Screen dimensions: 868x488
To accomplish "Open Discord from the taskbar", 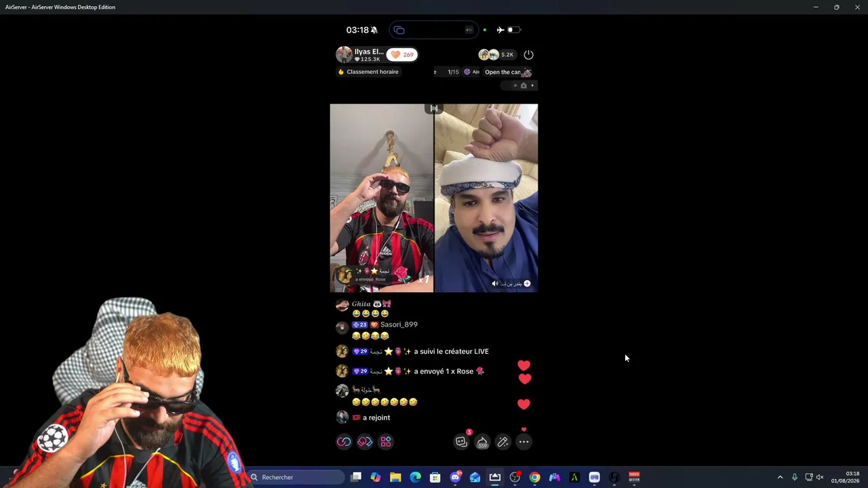I will point(455,477).
